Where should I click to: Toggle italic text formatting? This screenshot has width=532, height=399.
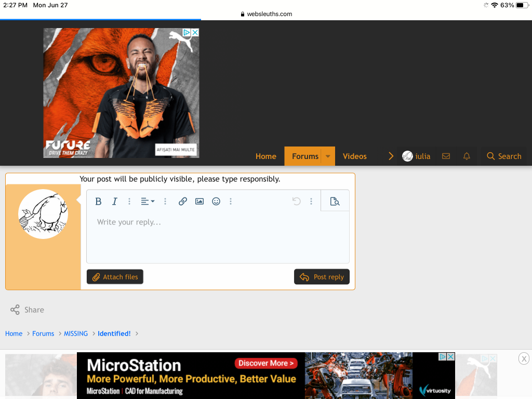(x=115, y=202)
